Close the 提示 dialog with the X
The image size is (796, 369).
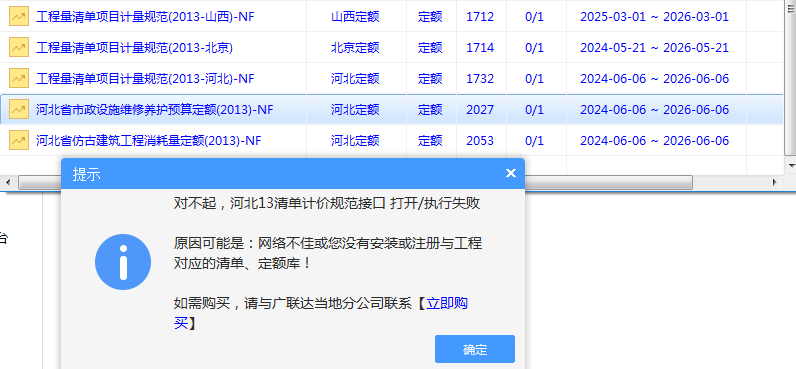click(x=511, y=173)
